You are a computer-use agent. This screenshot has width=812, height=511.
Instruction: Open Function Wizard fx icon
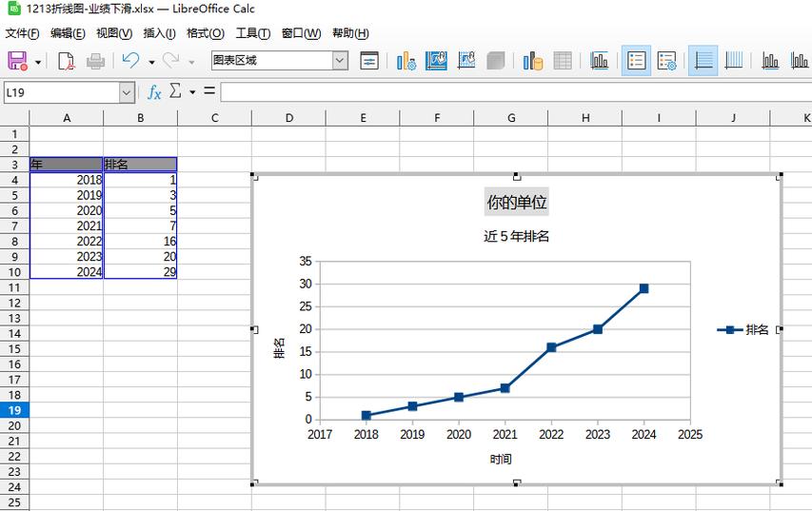(x=154, y=92)
